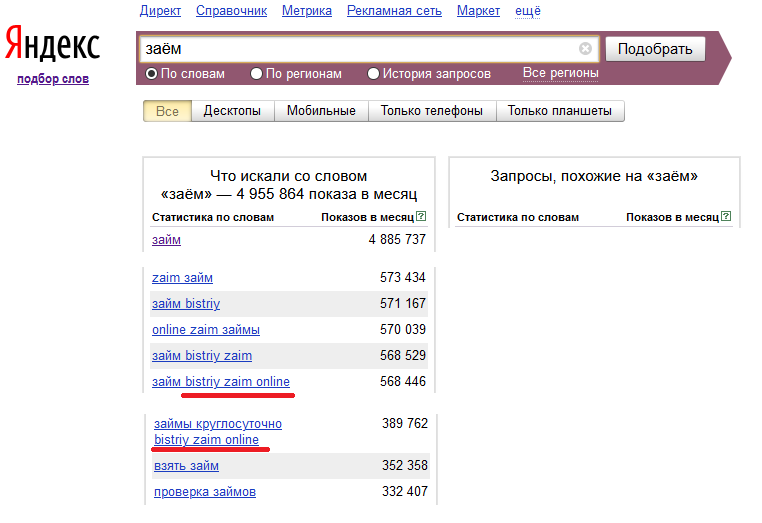This screenshot has height=523, width=762.
Task: Click the value '568 529'
Action: click(x=403, y=356)
